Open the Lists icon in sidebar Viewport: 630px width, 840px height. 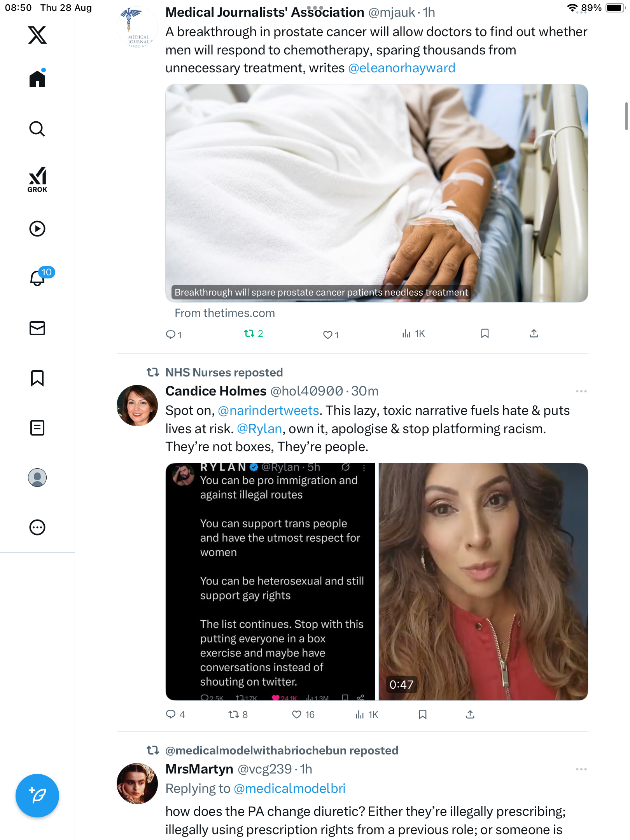click(37, 428)
